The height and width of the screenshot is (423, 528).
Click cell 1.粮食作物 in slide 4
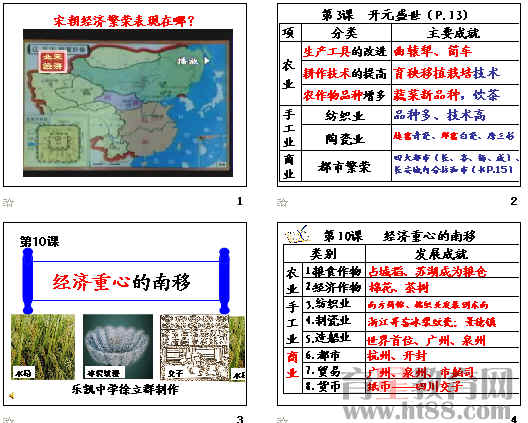(334, 270)
